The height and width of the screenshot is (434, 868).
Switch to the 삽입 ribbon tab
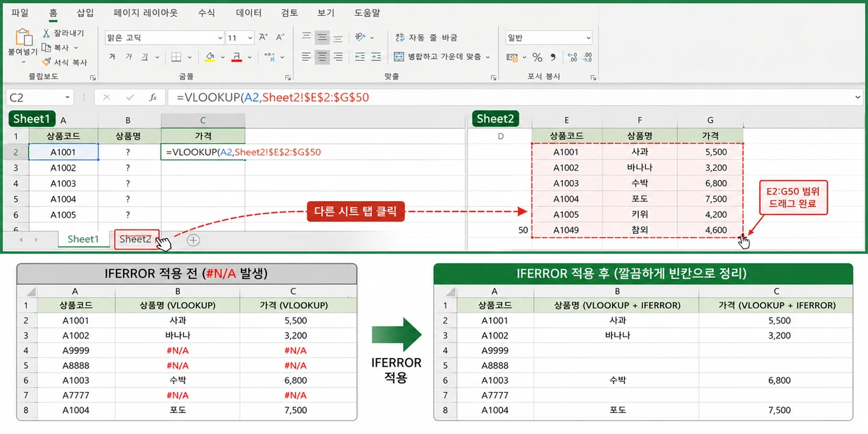pos(85,13)
